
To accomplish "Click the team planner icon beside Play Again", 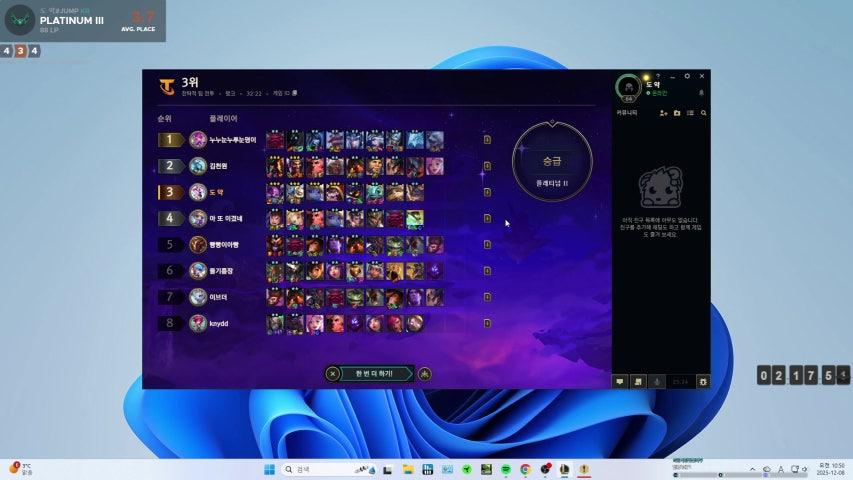I will [x=425, y=374].
